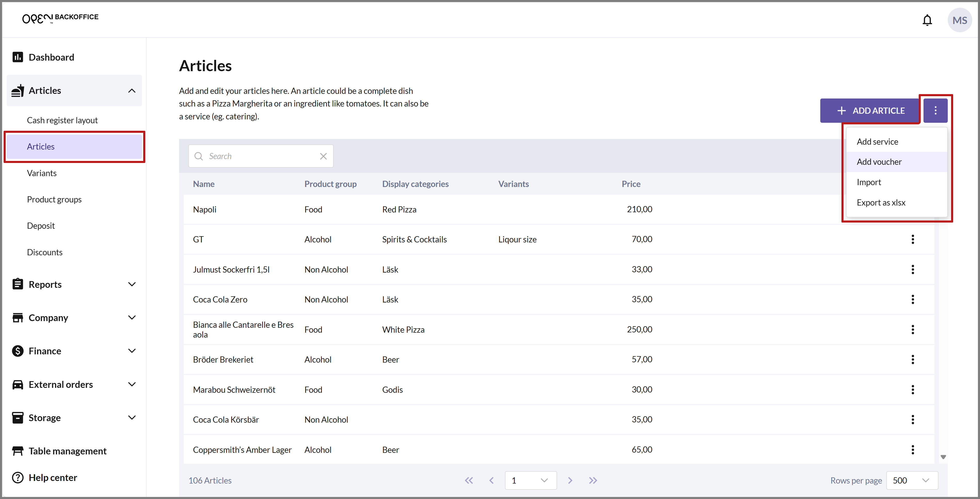Expand the Reports sidebar section
The image size is (980, 499).
(132, 284)
